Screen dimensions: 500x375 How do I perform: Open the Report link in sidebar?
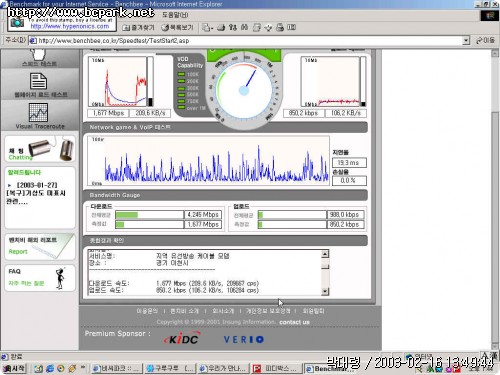coord(18,252)
